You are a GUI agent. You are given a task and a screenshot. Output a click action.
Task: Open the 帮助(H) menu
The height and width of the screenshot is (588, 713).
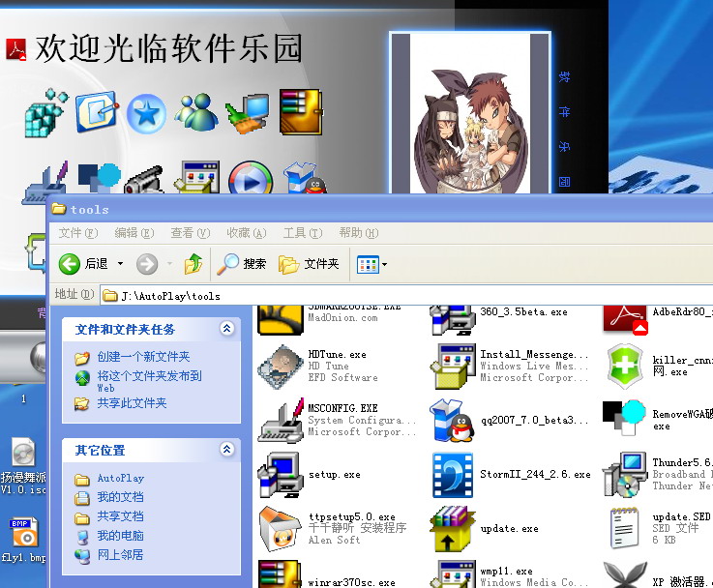click(358, 233)
